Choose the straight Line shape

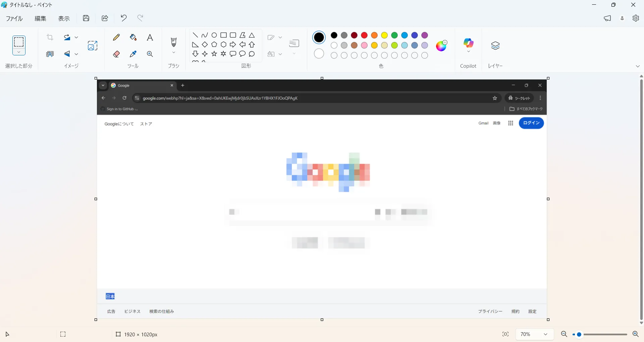(195, 35)
